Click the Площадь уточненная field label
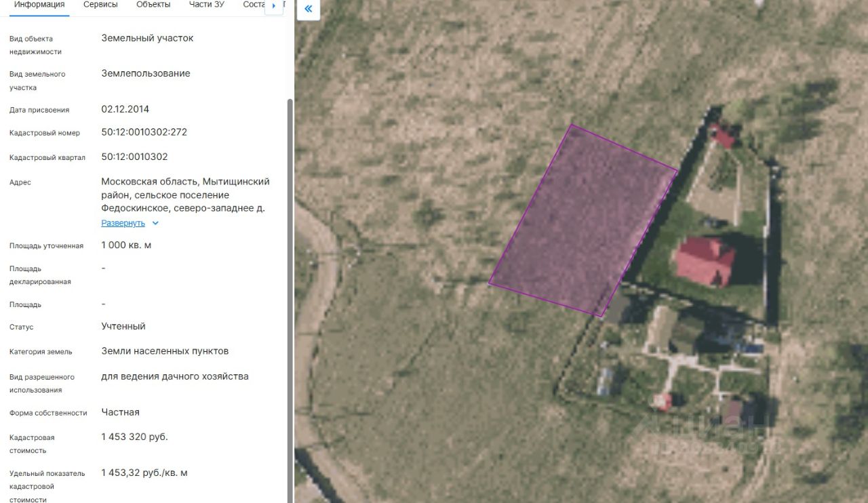The height and width of the screenshot is (503, 868). [x=47, y=246]
